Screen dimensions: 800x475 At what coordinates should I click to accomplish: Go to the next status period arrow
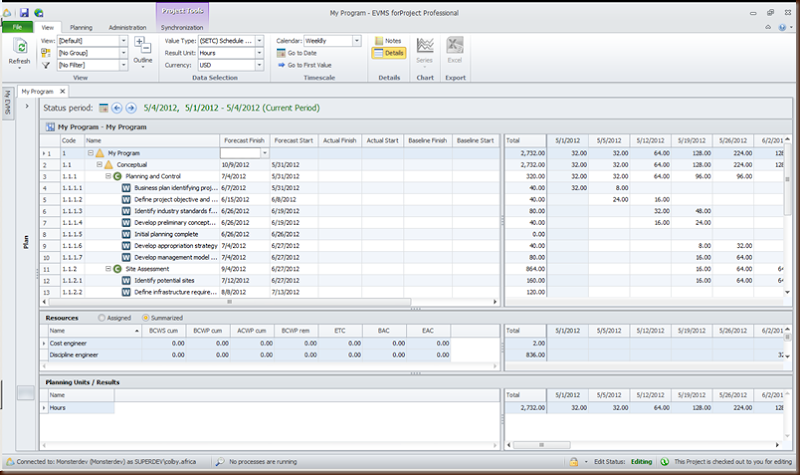131,107
